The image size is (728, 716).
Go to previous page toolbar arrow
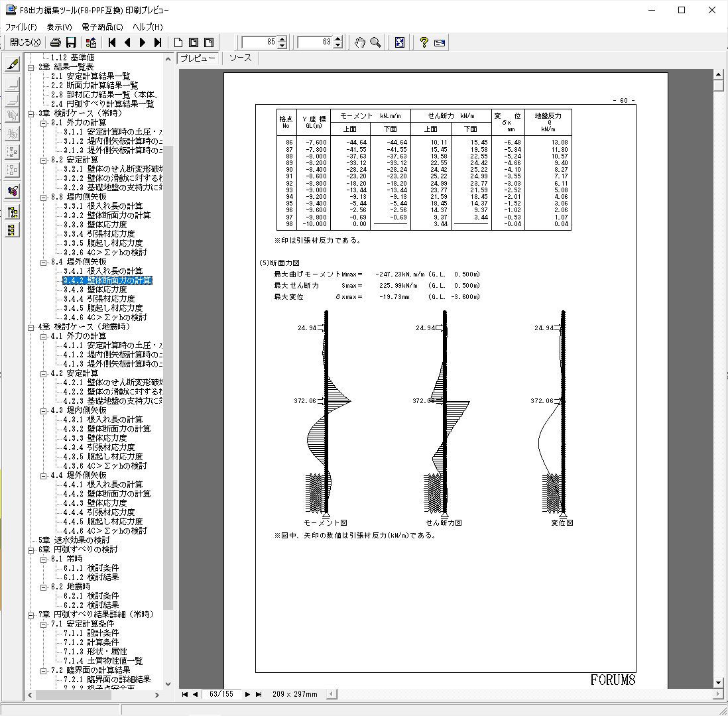(127, 42)
